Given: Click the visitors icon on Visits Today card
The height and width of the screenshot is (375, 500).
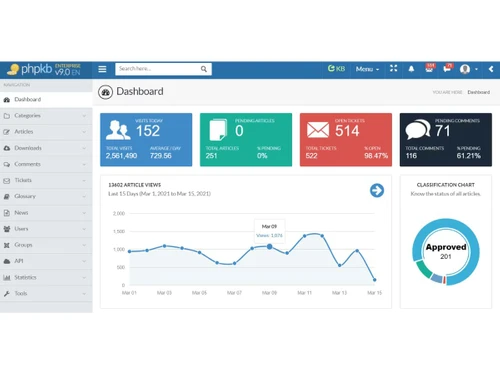Looking at the screenshot, I should click(x=118, y=130).
